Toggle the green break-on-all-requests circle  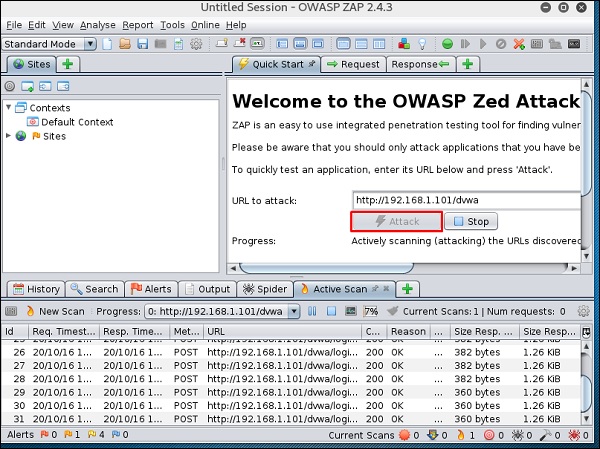click(447, 44)
